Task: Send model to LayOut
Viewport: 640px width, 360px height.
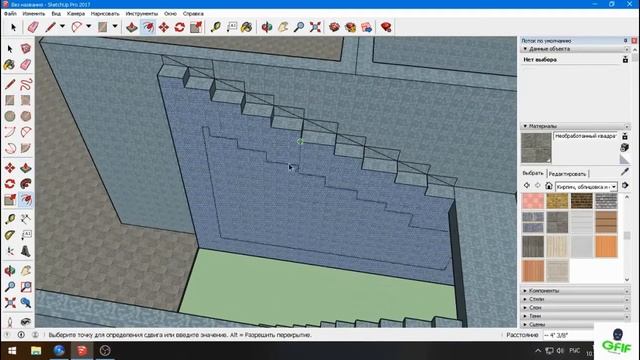Action: 367,27
